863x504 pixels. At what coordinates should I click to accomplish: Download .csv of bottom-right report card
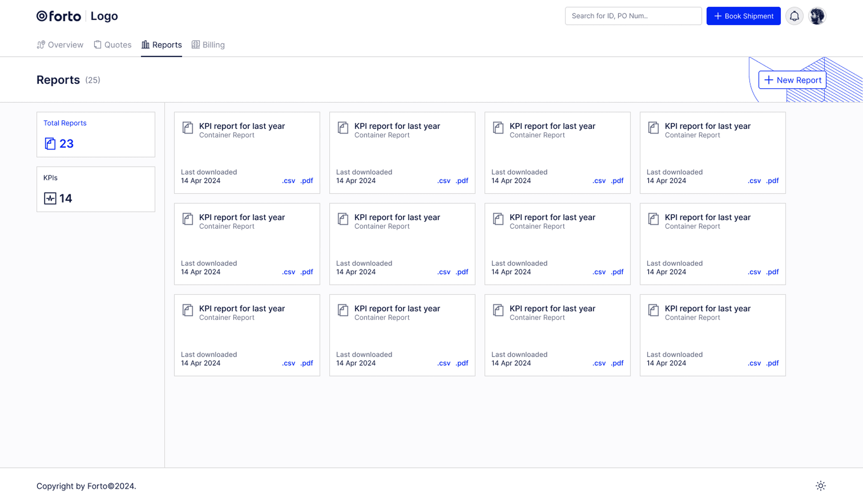pos(754,363)
